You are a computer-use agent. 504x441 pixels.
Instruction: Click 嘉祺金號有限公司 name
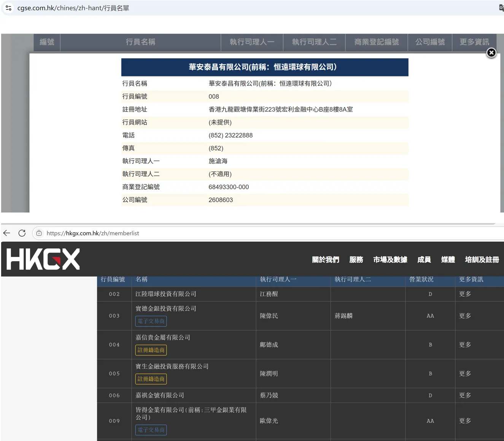click(160, 395)
